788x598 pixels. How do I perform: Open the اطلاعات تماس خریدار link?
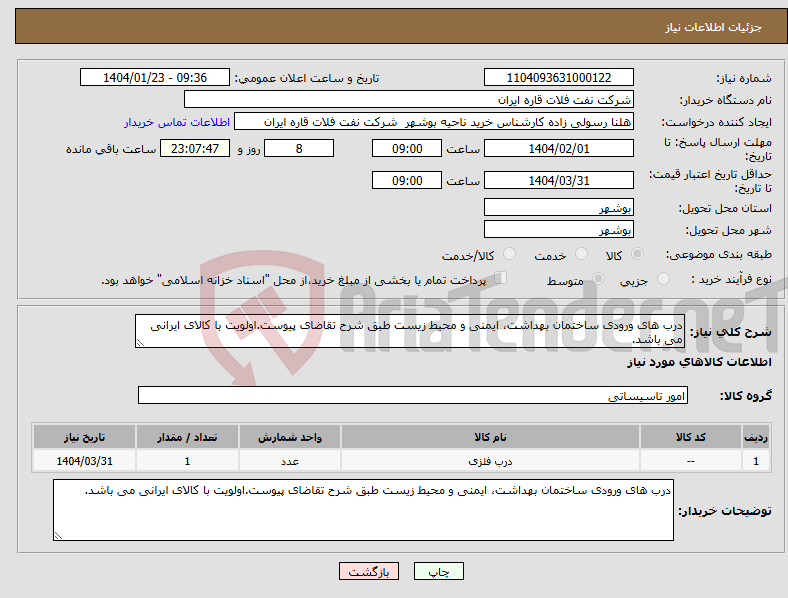click(x=177, y=122)
